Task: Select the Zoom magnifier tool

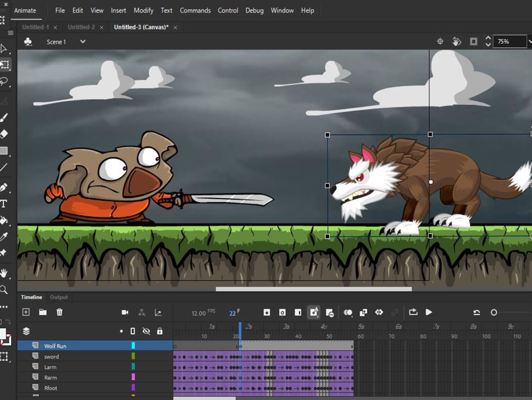Action: [x=4, y=290]
